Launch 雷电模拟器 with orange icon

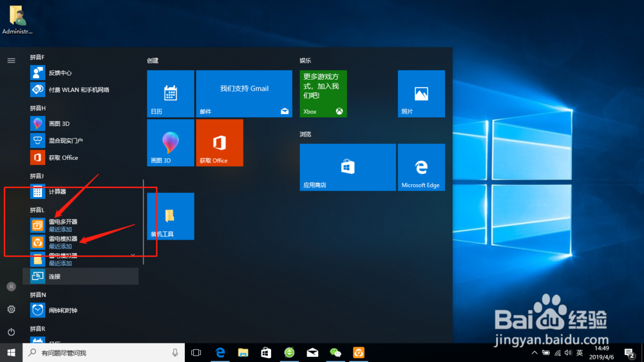tap(80, 242)
